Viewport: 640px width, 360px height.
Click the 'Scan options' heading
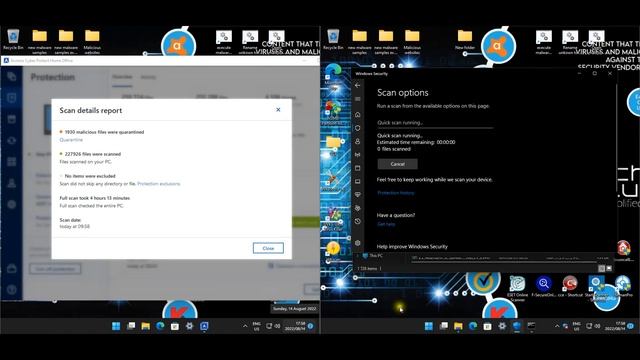click(403, 93)
